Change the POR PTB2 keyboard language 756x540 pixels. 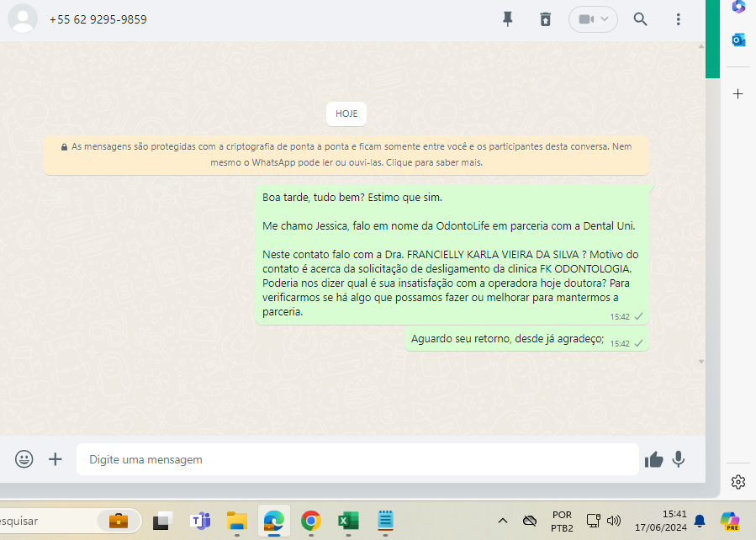[563, 521]
